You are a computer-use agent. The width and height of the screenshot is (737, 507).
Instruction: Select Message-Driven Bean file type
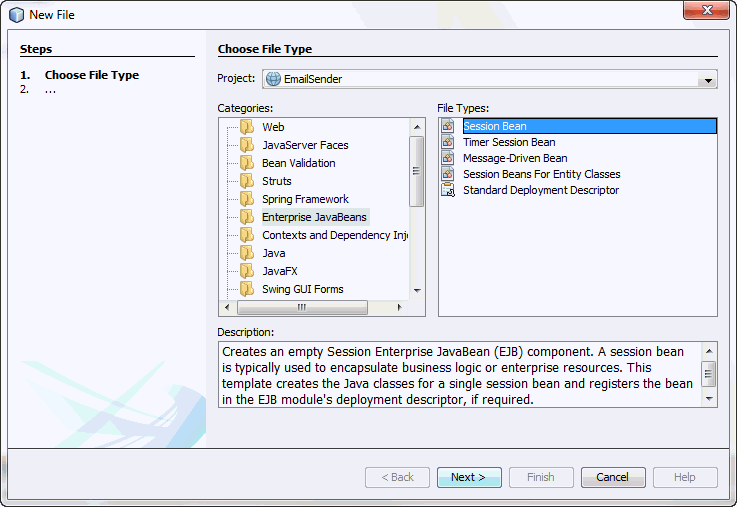(515, 158)
